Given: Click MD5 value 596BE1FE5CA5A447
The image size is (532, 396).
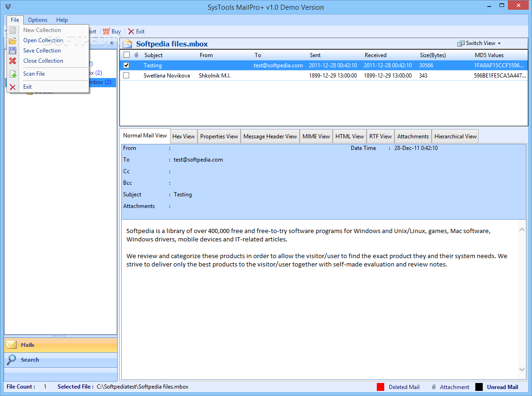Looking at the screenshot, I should (500, 75).
